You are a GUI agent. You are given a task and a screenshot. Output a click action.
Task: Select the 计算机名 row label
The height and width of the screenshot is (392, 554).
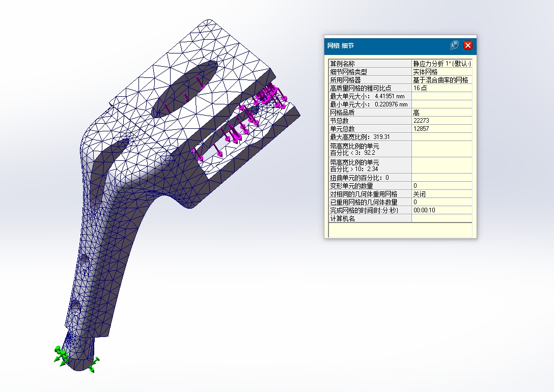tap(370, 218)
